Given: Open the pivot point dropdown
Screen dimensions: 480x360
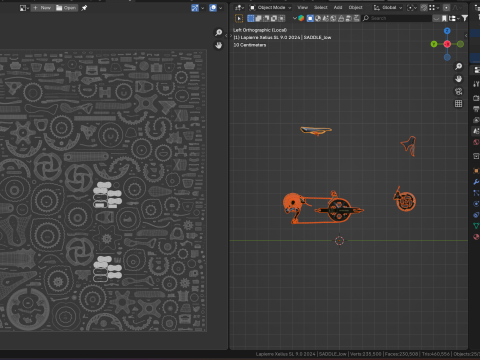Looking at the screenshot, I should point(412,7).
